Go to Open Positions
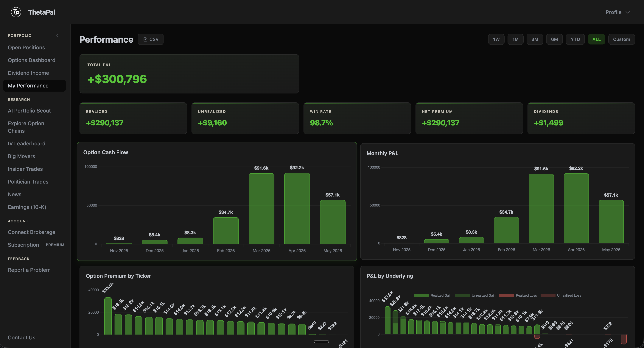The width and height of the screenshot is (644, 348). (x=26, y=48)
